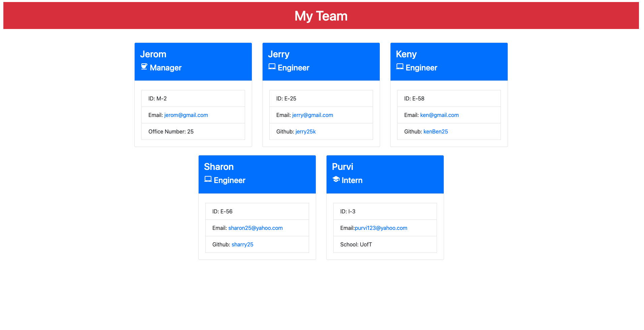Viewport: 644px width, 330px height.
Task: Open the purvi123@yahoo.com email link
Action: [x=381, y=228]
